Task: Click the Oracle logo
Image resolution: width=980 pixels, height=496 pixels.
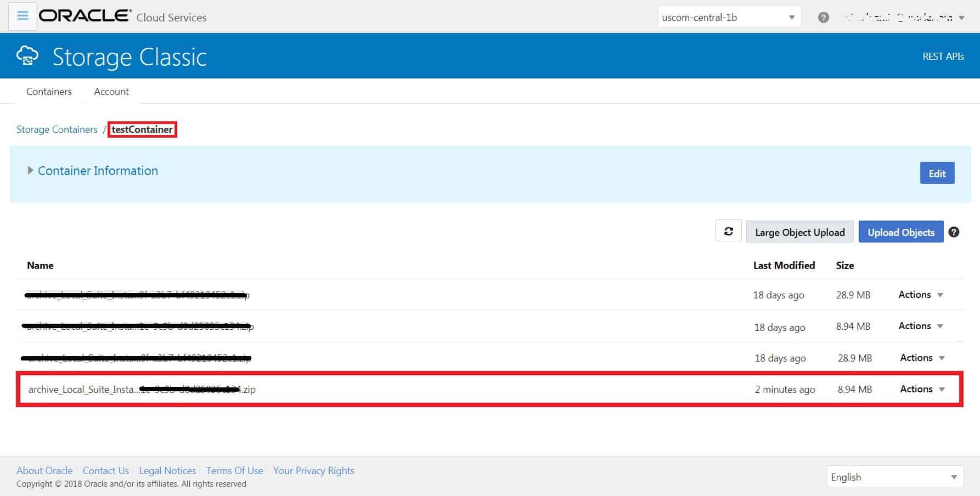Action: coord(85,16)
